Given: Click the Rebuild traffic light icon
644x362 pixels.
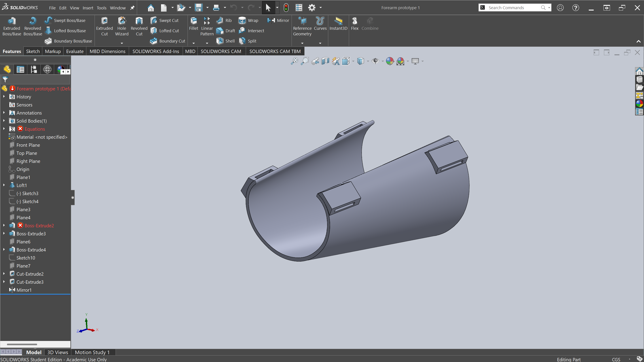Looking at the screenshot, I should [x=286, y=8].
